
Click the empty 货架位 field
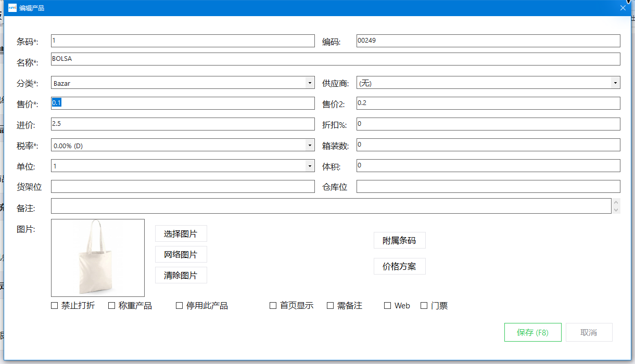click(183, 187)
